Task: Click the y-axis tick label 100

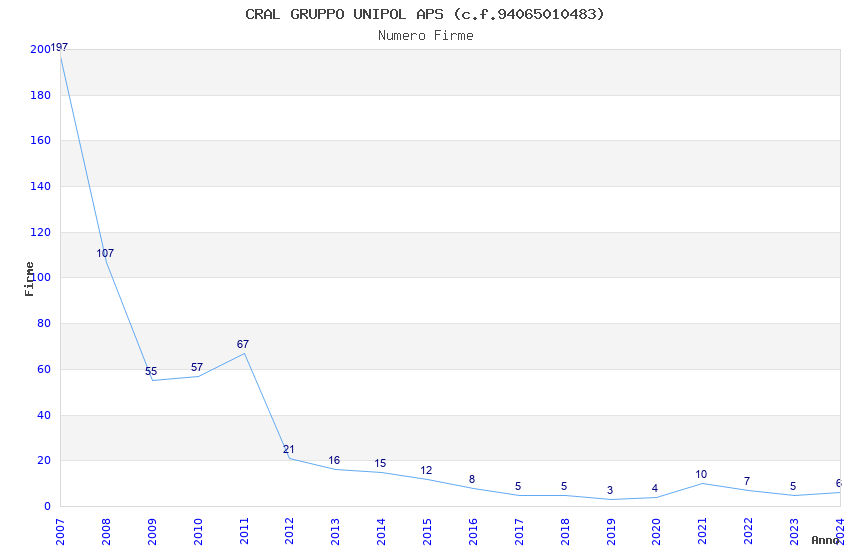Action: point(40,277)
